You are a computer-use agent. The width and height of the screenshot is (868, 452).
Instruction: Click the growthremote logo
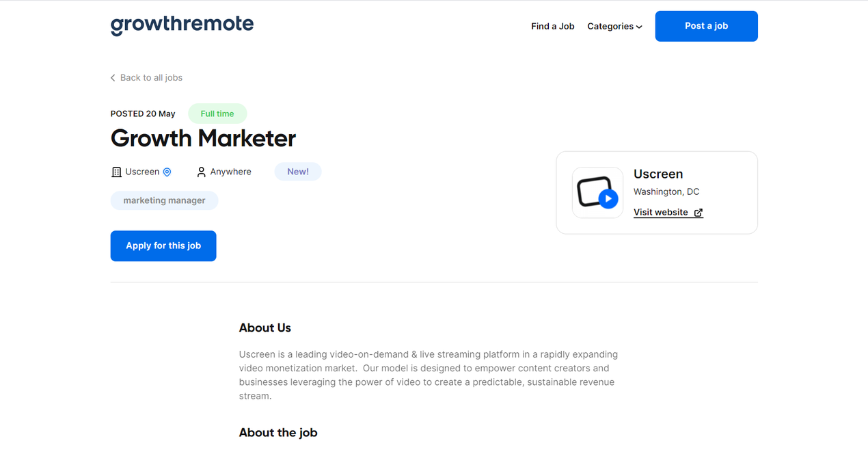pyautogui.click(x=182, y=25)
